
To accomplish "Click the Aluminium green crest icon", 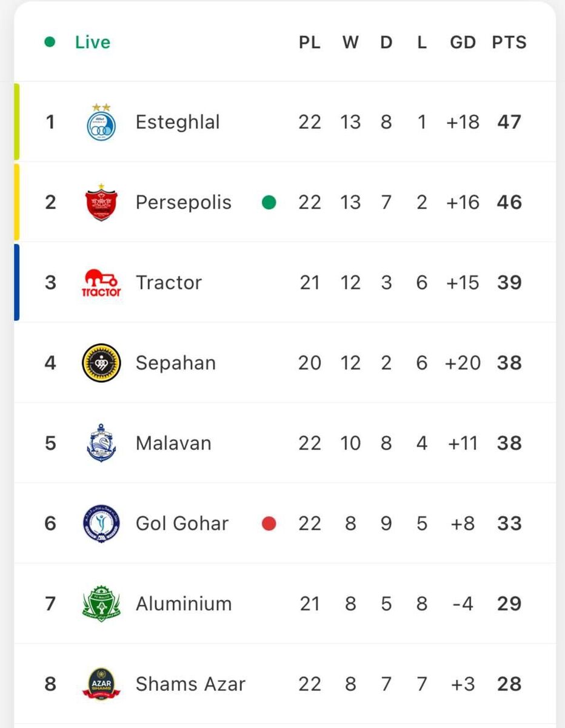I will 101,604.
